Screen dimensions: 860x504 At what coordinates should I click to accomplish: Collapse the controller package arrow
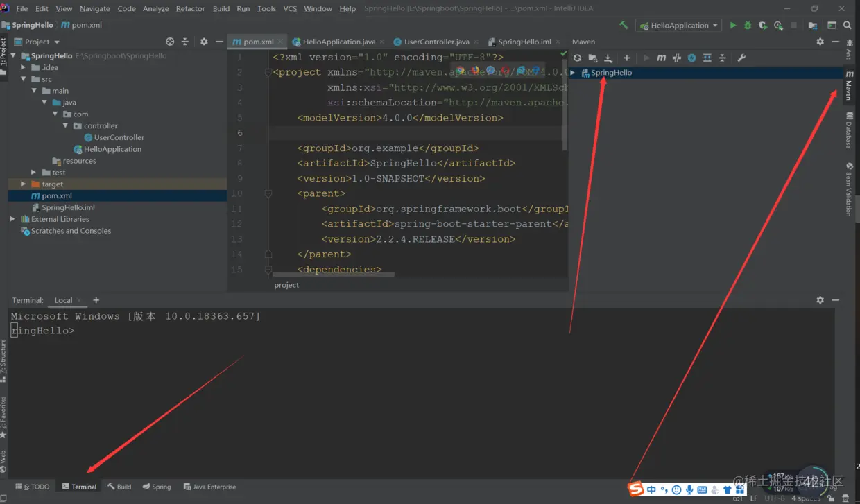click(x=65, y=126)
